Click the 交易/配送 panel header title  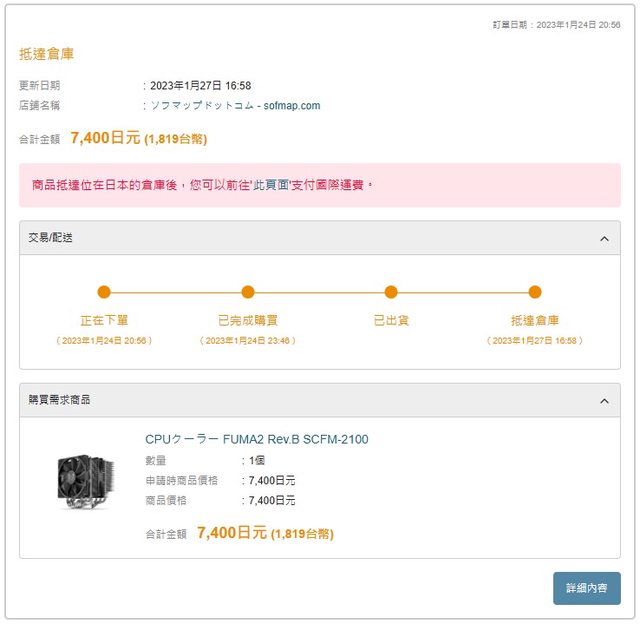[51, 238]
